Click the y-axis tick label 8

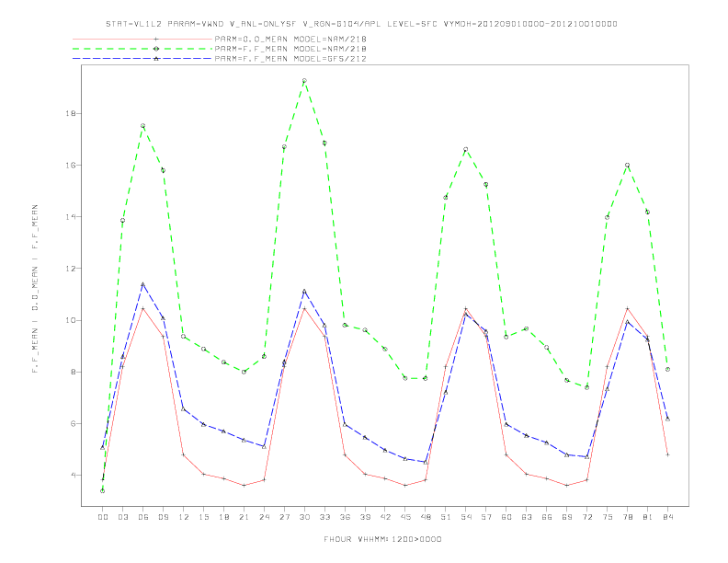pyautogui.click(x=74, y=372)
